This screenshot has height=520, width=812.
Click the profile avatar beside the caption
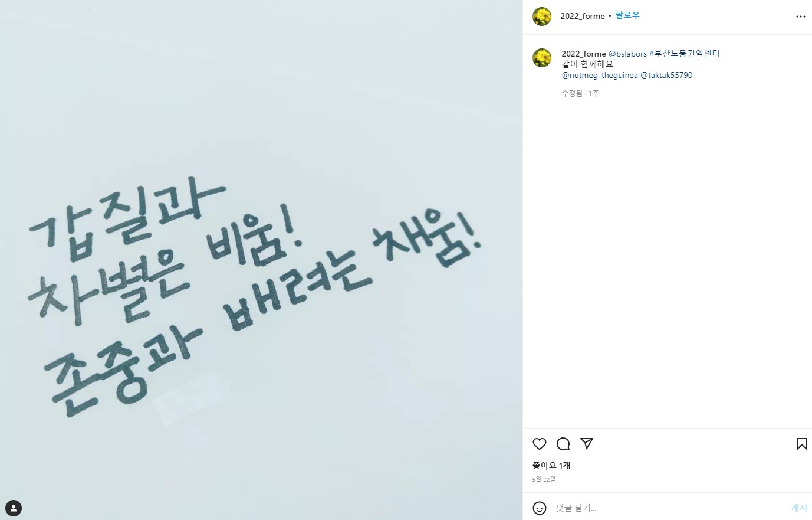click(x=542, y=58)
